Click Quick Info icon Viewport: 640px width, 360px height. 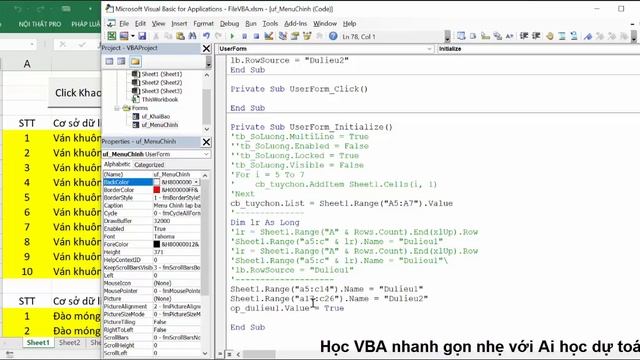point(485,36)
